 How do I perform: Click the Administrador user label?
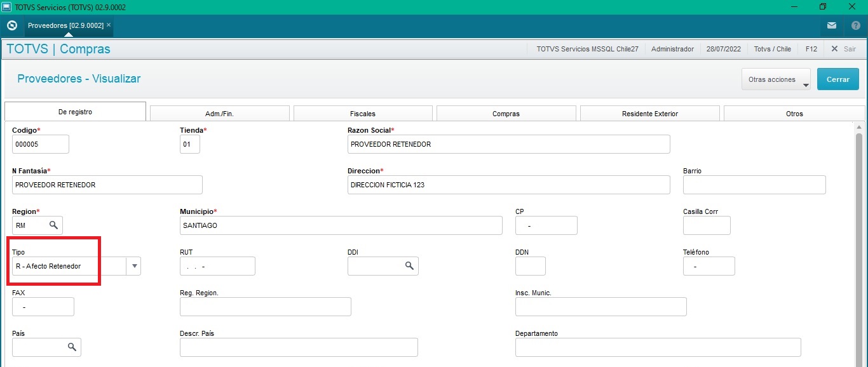coord(672,49)
